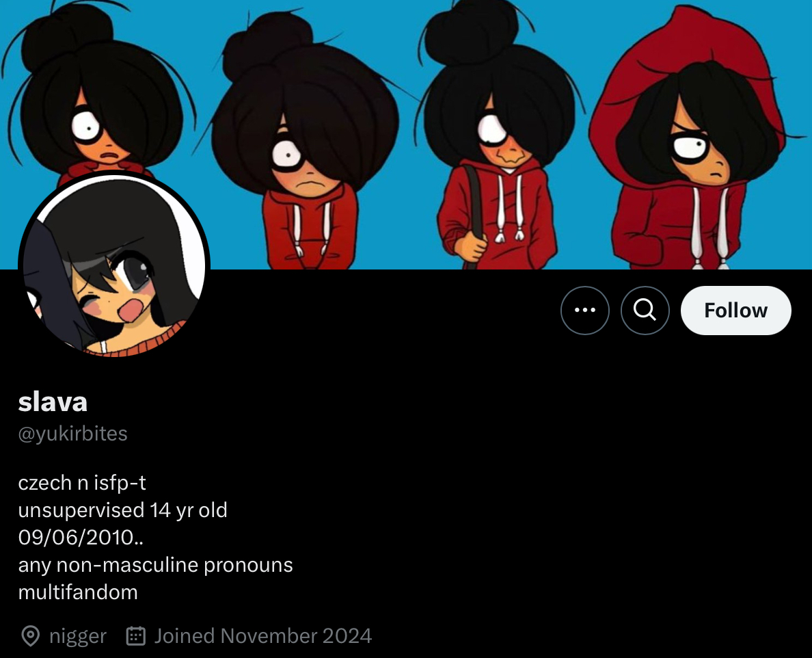This screenshot has width=812, height=658.
Task: Click the "czech n isfp-t" bio line
Action: click(x=82, y=483)
